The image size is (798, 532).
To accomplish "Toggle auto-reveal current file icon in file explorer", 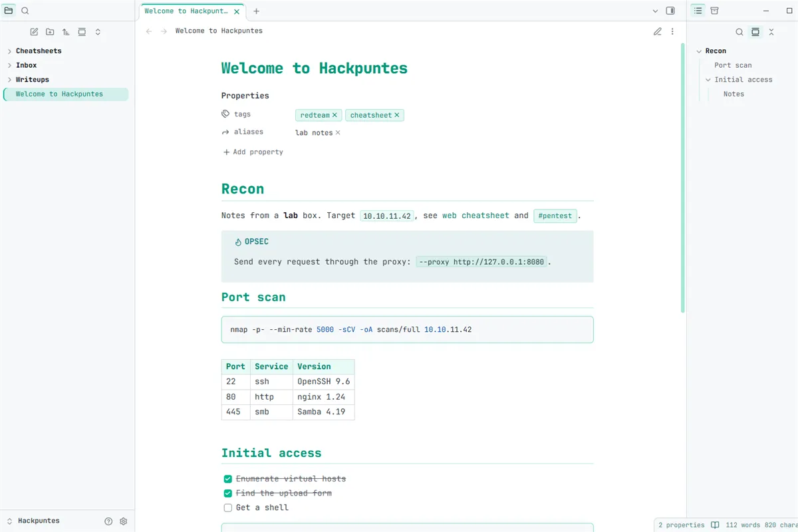I will [82, 32].
